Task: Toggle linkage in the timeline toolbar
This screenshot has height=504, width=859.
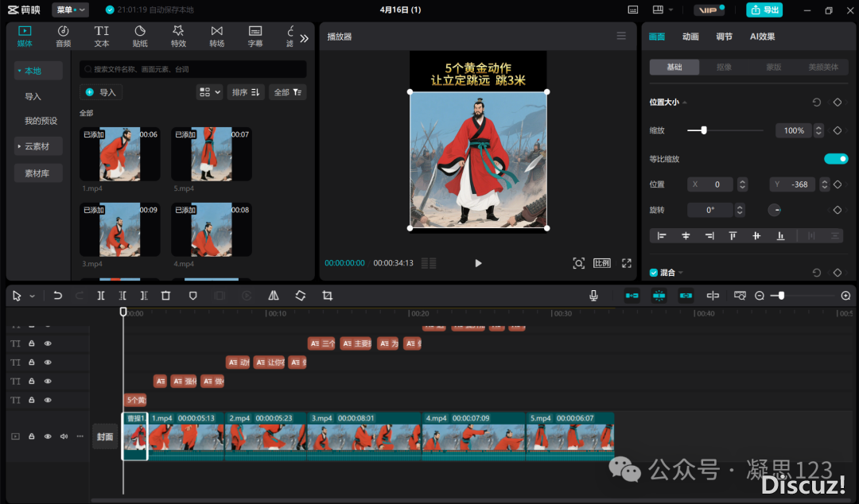Action: coord(686,296)
